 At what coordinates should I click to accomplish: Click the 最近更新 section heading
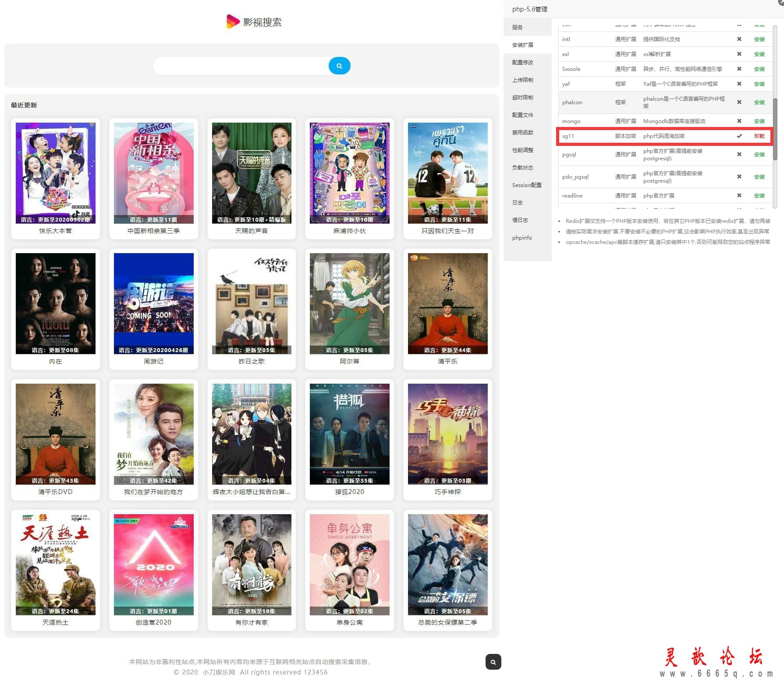(x=24, y=105)
